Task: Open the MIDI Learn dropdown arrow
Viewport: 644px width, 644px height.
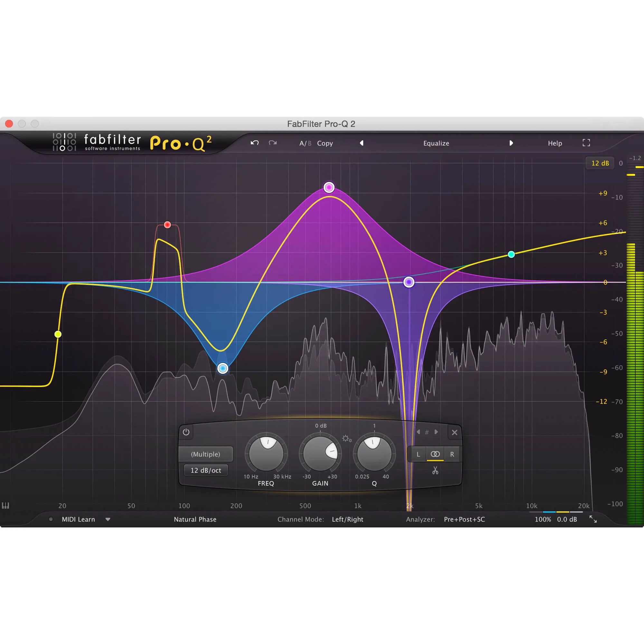Action: [108, 519]
